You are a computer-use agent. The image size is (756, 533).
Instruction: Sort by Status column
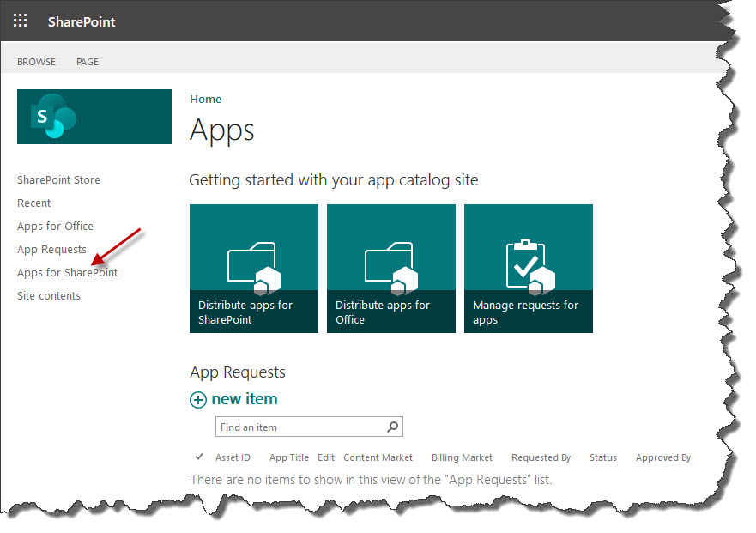point(603,457)
